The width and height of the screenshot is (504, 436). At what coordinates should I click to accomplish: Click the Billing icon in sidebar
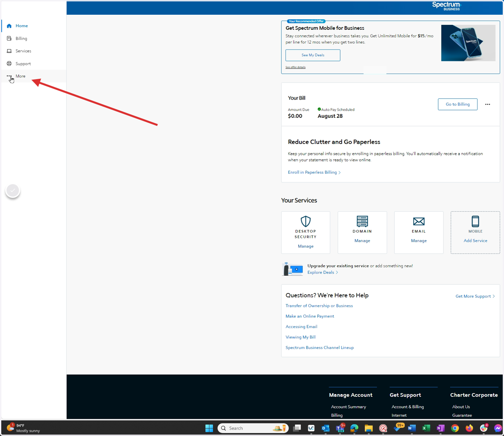[9, 38]
